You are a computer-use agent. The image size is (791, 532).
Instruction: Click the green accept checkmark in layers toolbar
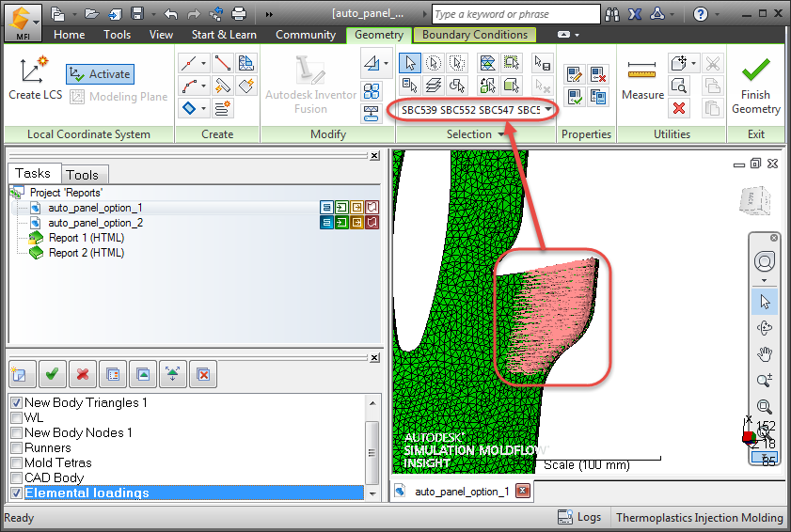(52, 374)
